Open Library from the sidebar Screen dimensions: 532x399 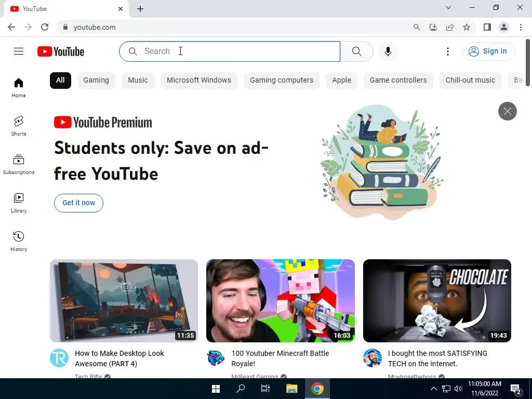19,203
